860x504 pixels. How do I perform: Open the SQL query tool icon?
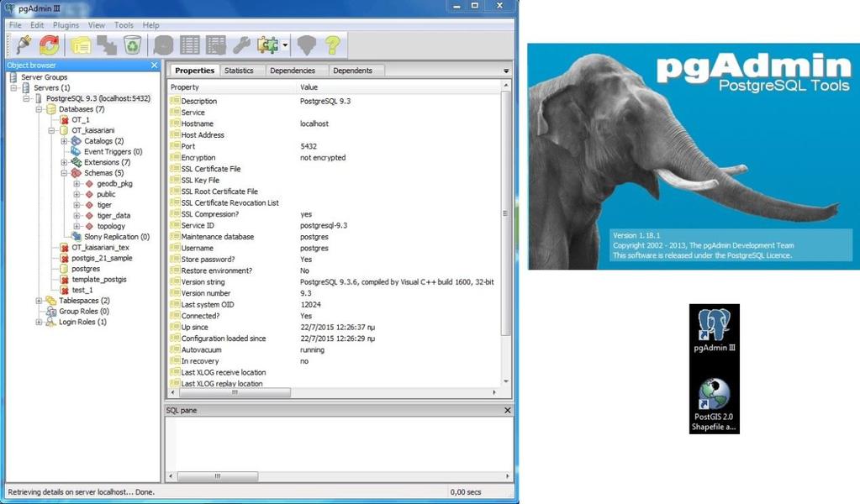[x=163, y=45]
